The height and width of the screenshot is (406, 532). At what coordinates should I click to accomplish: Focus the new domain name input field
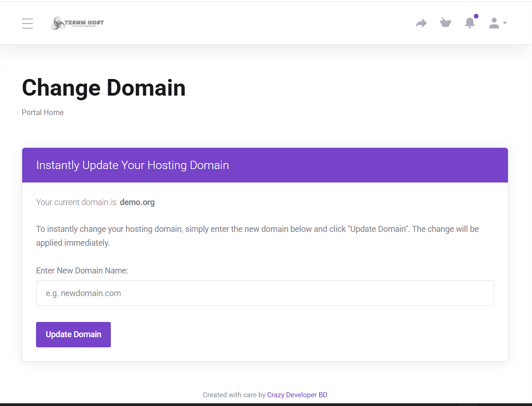tap(265, 293)
